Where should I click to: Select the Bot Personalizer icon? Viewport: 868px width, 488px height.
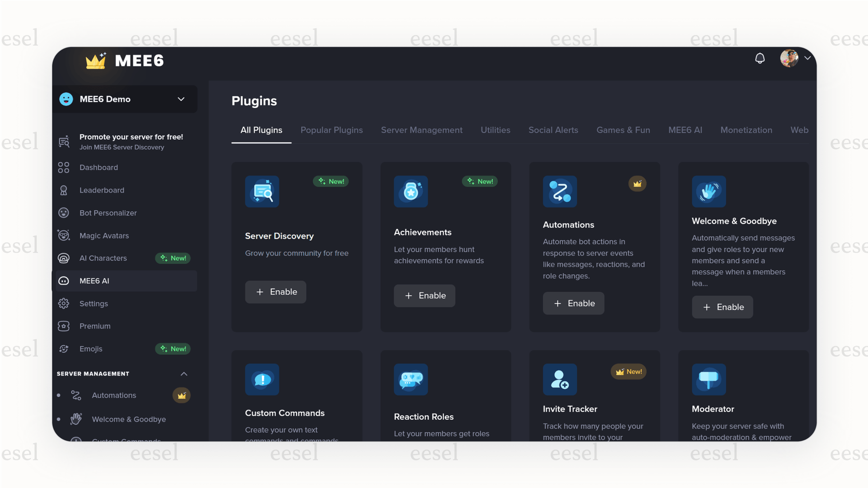point(64,213)
